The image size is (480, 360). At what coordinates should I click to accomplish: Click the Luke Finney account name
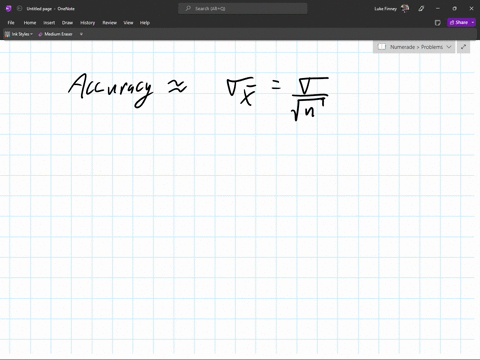pyautogui.click(x=385, y=9)
